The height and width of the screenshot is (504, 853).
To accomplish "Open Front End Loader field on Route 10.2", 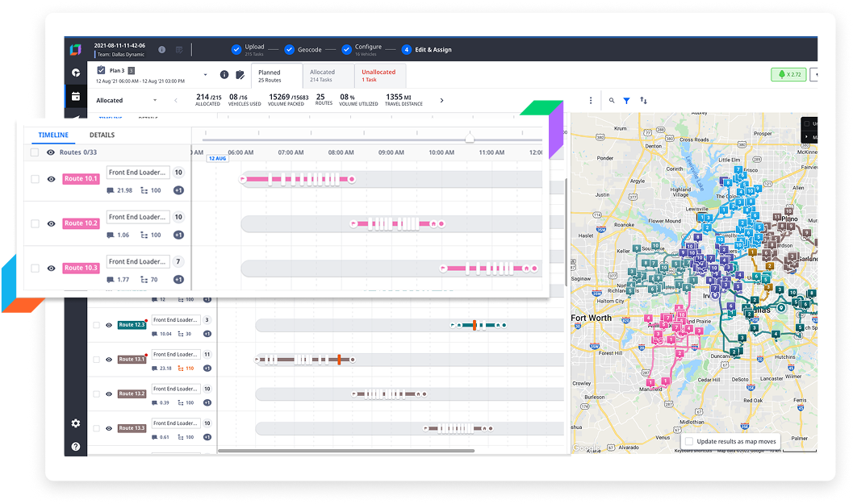I will click(x=138, y=217).
